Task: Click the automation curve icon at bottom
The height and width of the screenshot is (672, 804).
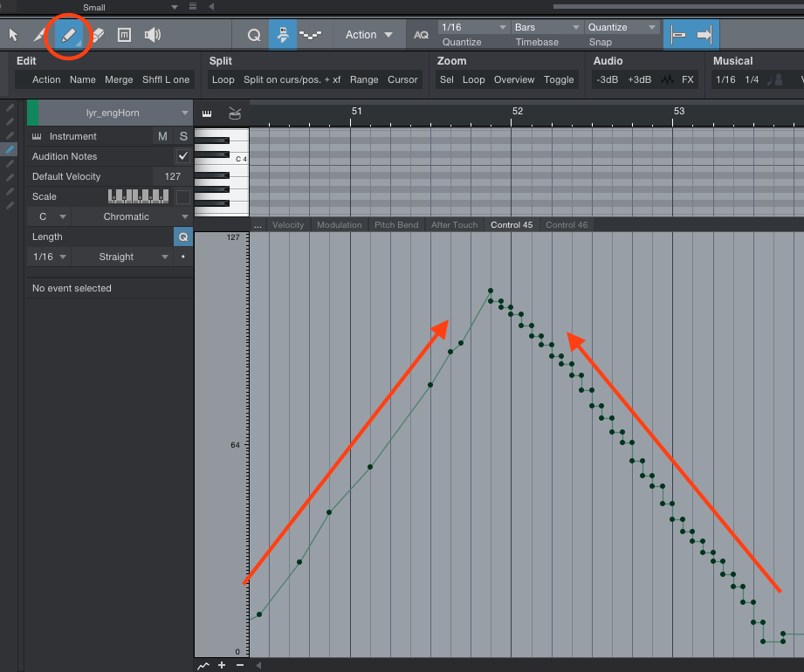Action: tap(203, 665)
